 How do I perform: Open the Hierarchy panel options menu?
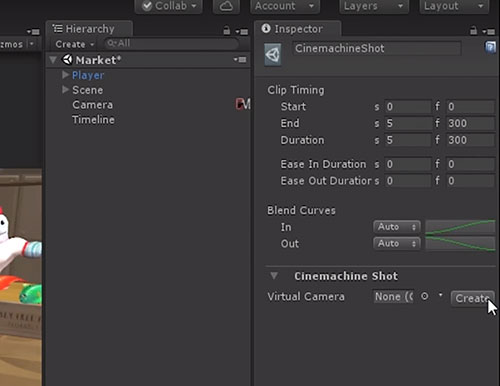(242, 32)
